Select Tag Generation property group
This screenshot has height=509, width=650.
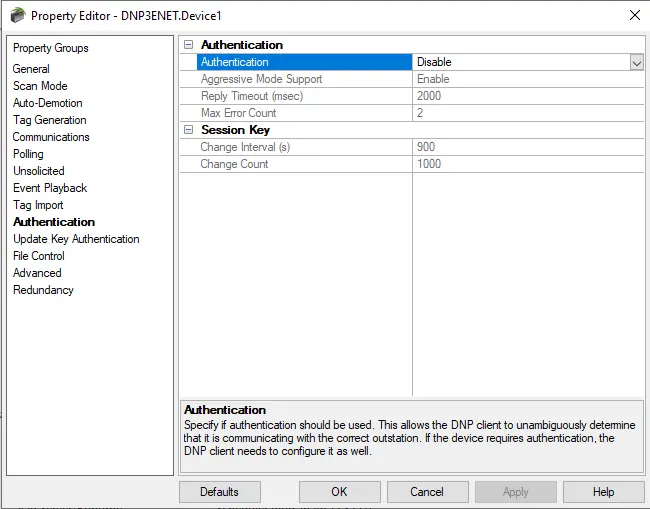50,120
